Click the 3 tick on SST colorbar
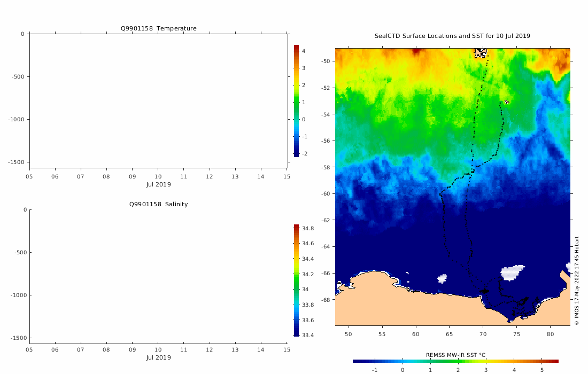The image size is (588, 374). (486, 370)
